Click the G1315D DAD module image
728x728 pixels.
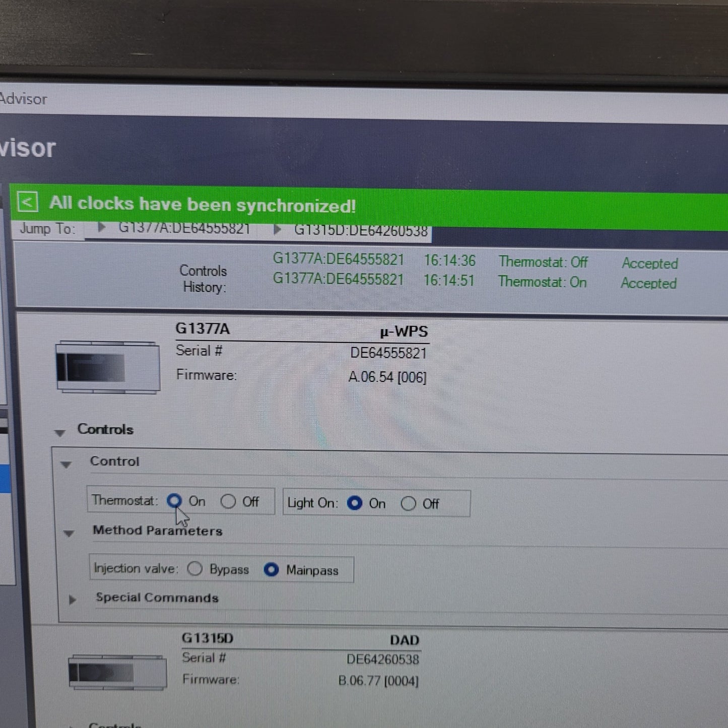tap(117, 672)
